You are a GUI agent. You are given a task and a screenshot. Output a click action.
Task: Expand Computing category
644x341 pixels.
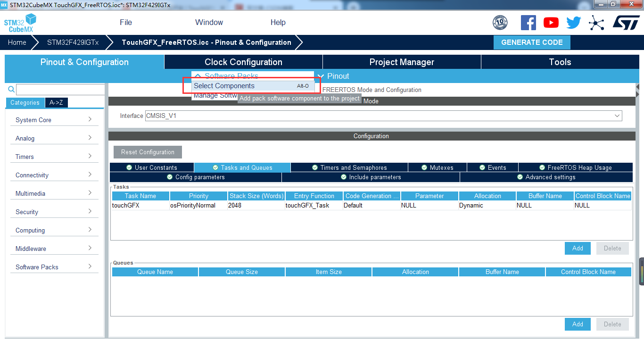54,230
